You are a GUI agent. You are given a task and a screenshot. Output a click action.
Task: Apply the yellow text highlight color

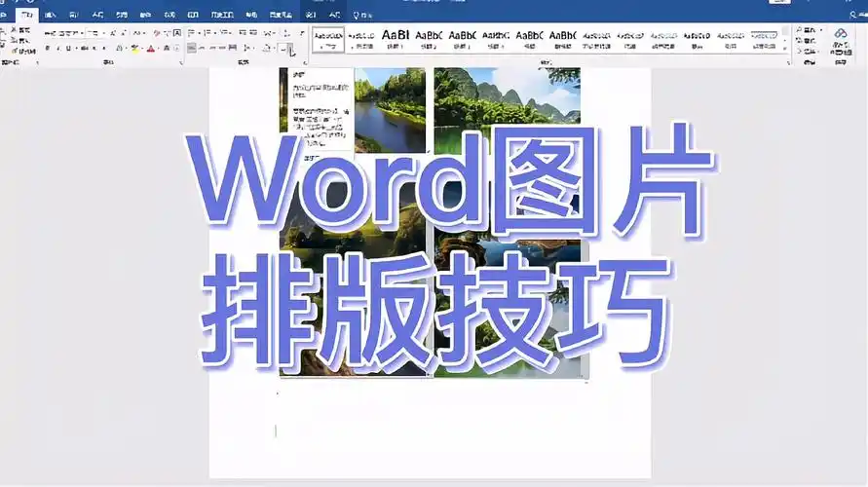click(x=134, y=48)
